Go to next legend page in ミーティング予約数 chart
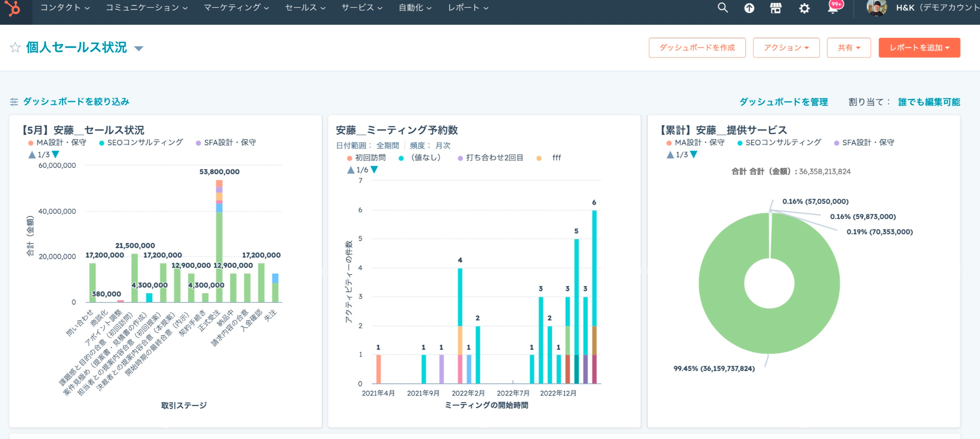This screenshot has height=439, width=980. (374, 170)
